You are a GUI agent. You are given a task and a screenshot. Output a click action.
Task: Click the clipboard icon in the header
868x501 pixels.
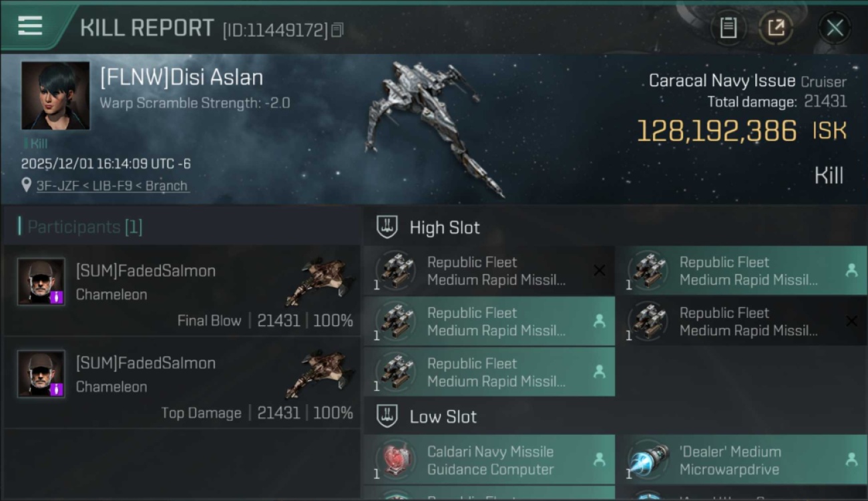[728, 28]
